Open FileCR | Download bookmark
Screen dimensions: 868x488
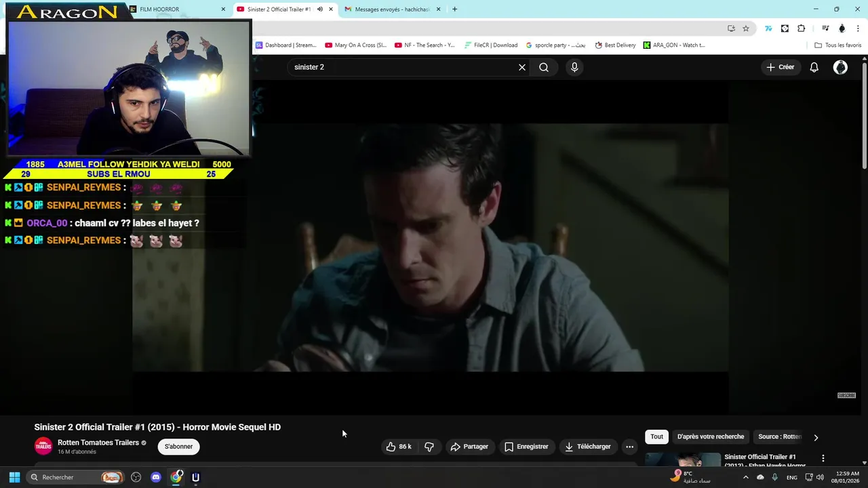pyautogui.click(x=491, y=45)
